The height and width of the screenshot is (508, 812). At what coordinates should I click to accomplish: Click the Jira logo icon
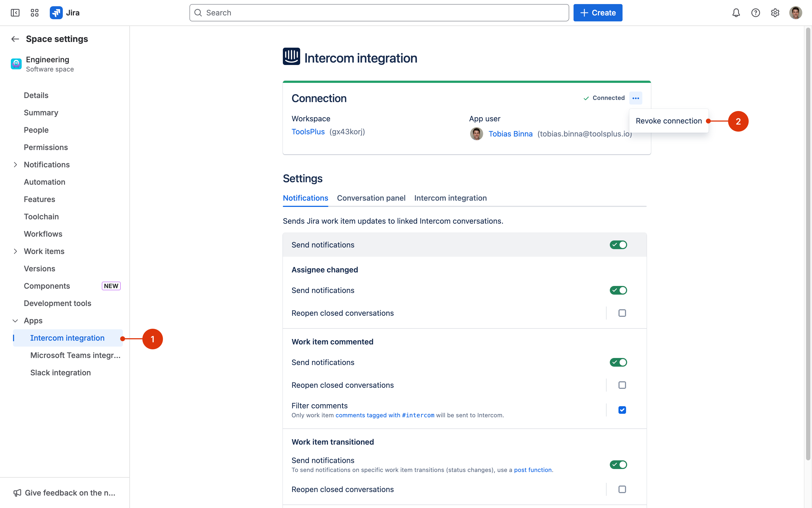coord(56,13)
